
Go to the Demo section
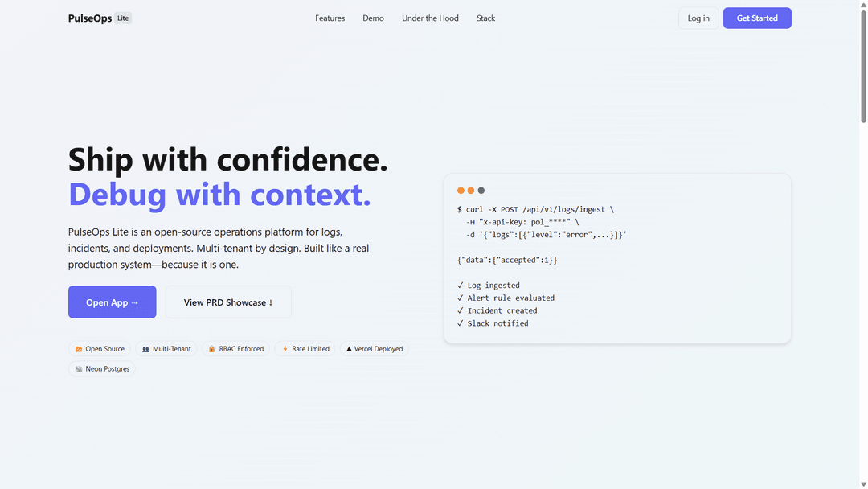(x=373, y=18)
